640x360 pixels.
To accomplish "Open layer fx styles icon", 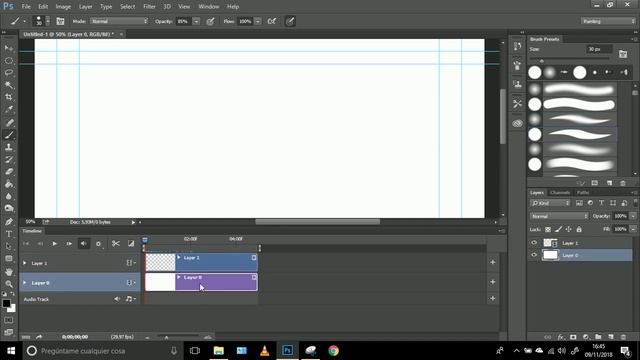I will tap(561, 337).
